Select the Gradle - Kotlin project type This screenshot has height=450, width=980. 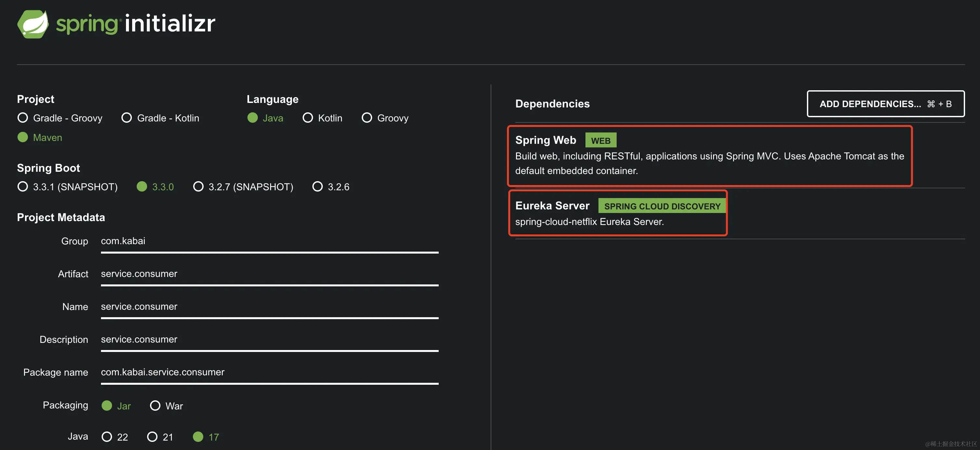pyautogui.click(x=127, y=118)
